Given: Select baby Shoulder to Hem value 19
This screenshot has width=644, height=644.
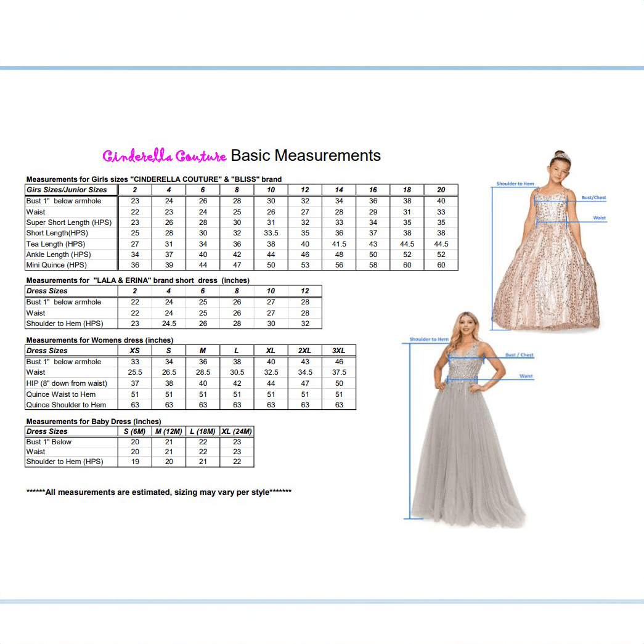Looking at the screenshot, I should [135, 461].
